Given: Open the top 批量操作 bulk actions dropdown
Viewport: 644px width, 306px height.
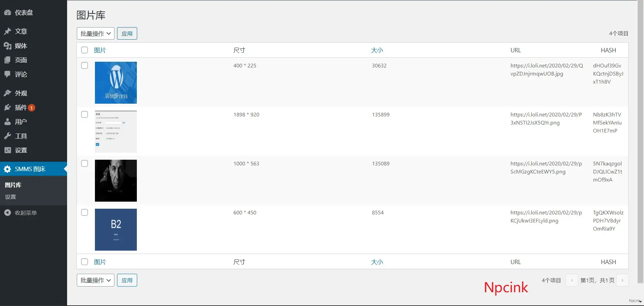Looking at the screenshot, I should (95, 34).
